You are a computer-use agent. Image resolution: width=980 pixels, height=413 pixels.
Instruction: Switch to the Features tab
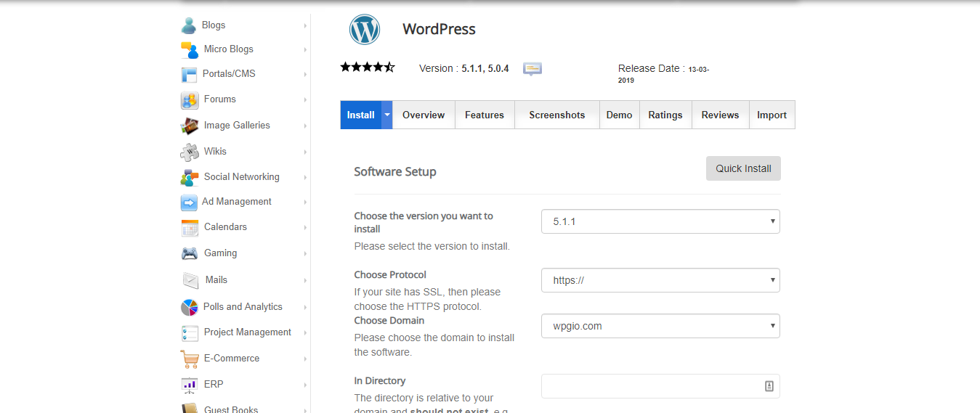(485, 115)
